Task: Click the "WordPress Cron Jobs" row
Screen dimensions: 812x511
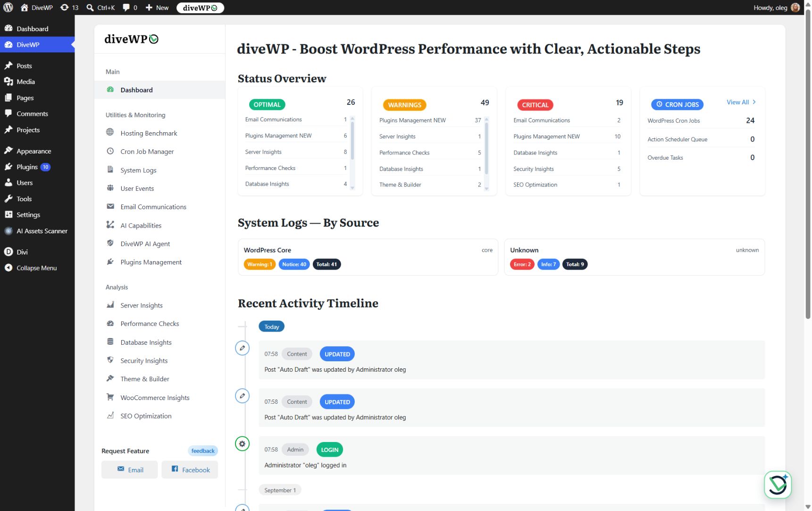Action: point(701,120)
